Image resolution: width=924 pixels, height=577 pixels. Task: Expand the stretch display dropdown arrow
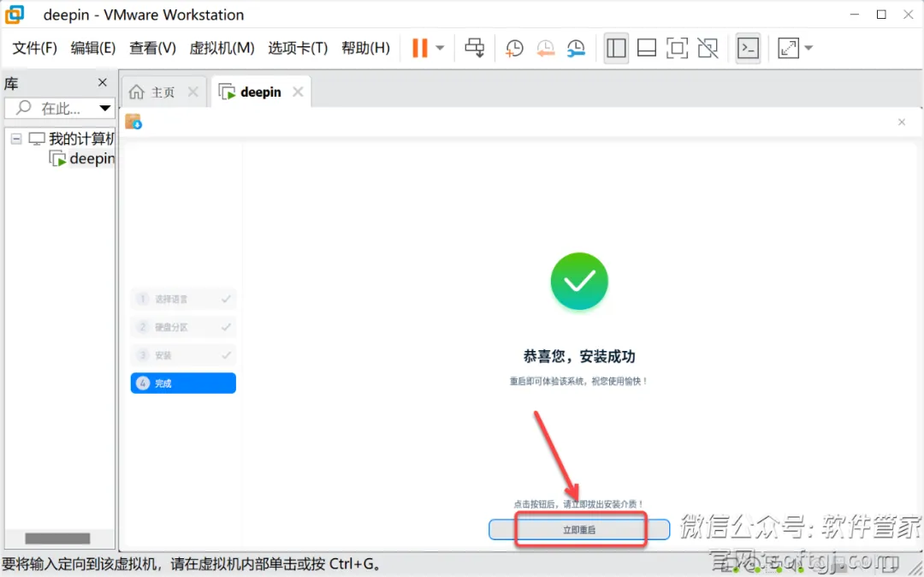click(808, 48)
